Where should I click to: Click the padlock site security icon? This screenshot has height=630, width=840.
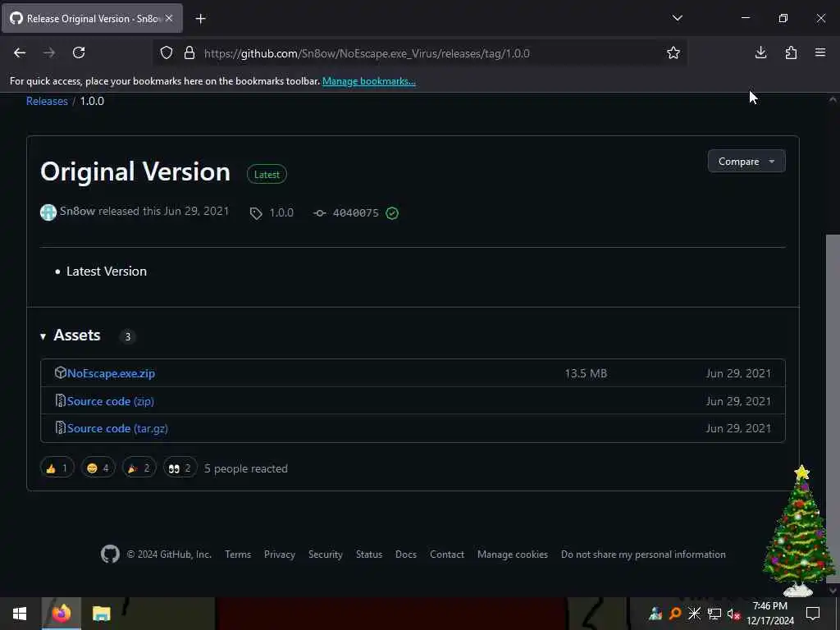pyautogui.click(x=189, y=53)
